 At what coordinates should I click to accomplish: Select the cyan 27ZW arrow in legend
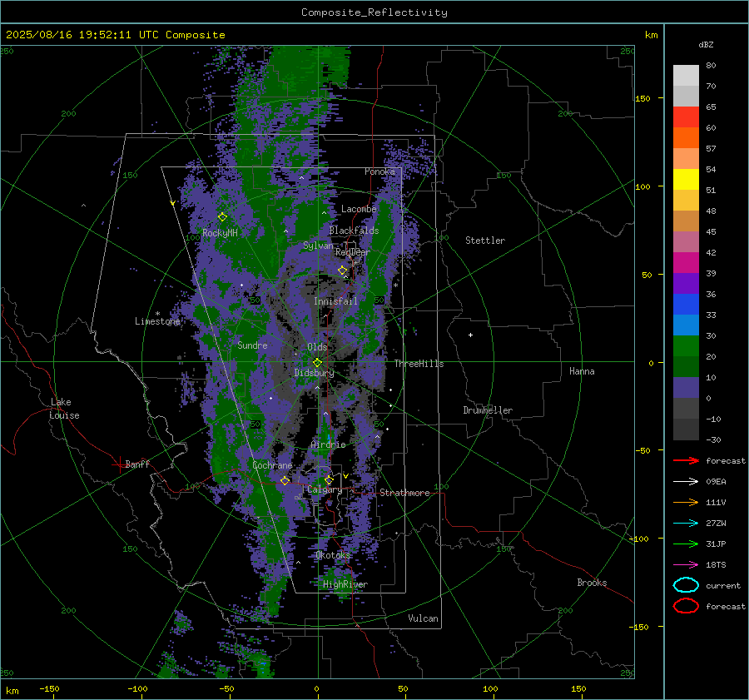(x=686, y=524)
